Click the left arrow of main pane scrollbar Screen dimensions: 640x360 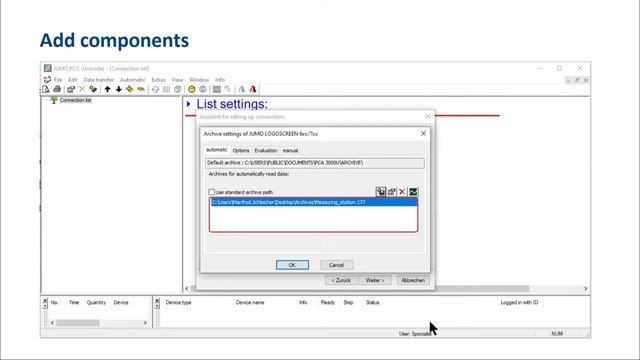pos(187,289)
